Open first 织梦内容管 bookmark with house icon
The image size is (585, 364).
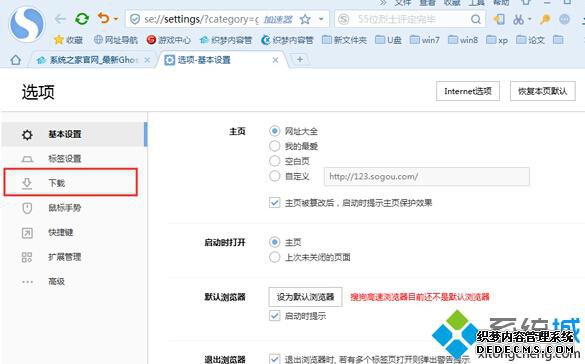[226, 40]
